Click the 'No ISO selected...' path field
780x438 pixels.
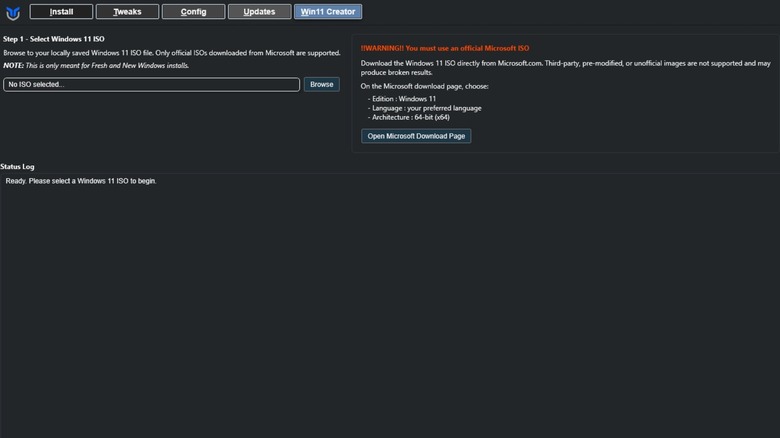(151, 85)
